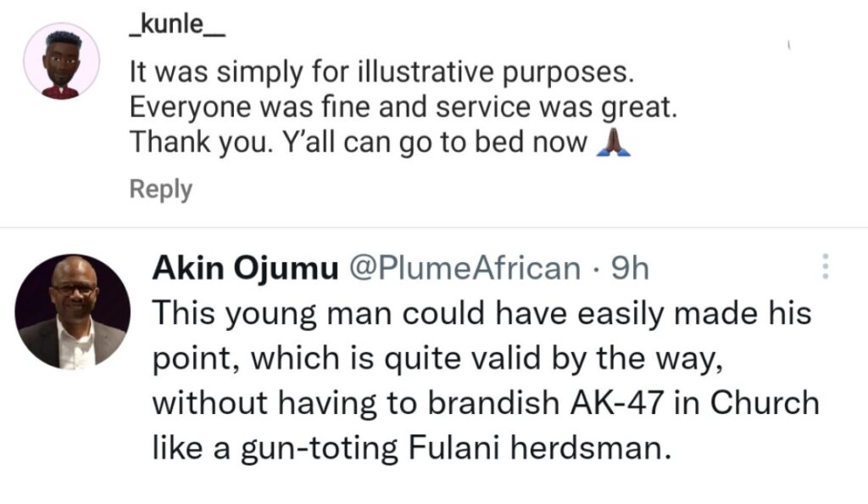Click the text 'Thank you. Y'all can go to bed now'

359,143
